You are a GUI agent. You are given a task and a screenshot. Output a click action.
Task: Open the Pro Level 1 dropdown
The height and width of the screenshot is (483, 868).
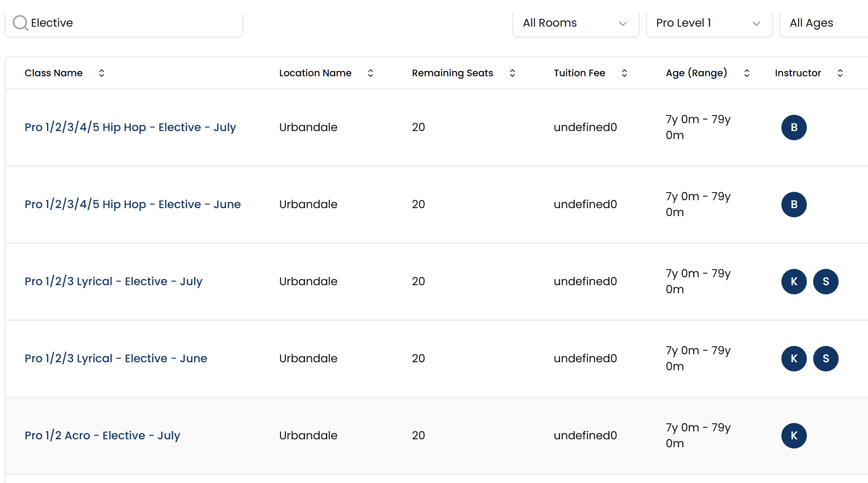(709, 23)
